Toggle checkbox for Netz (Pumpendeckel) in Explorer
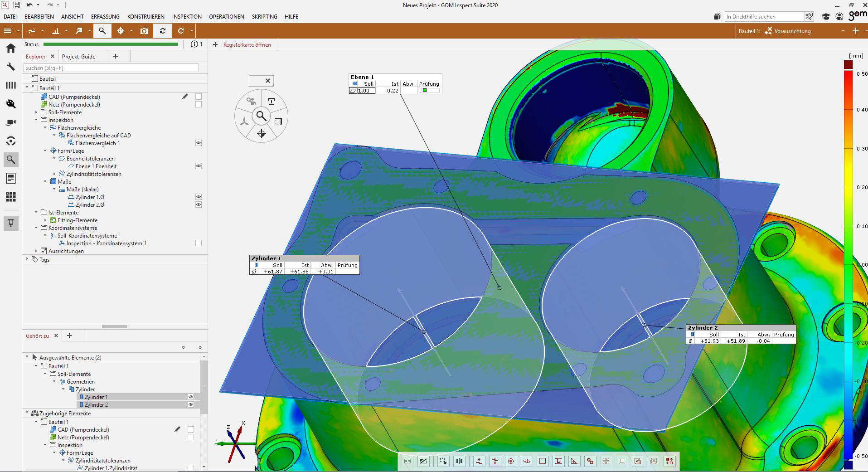Viewport: 868px width, 472px height. click(199, 104)
